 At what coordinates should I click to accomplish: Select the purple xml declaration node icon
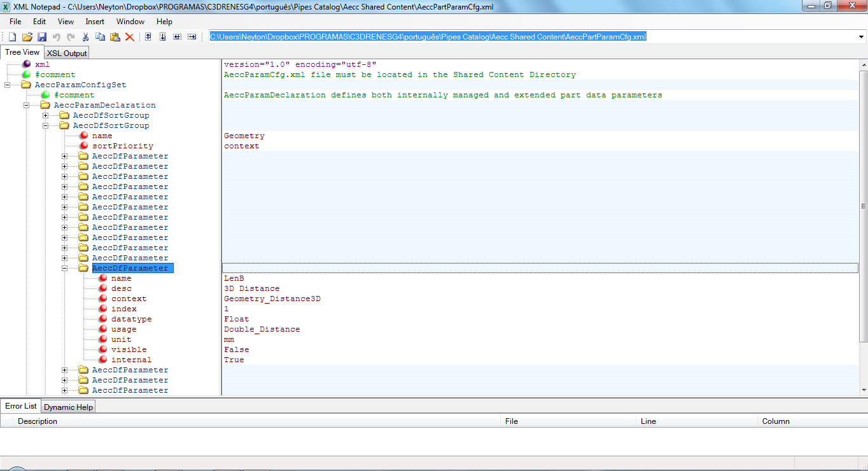pyautogui.click(x=26, y=64)
